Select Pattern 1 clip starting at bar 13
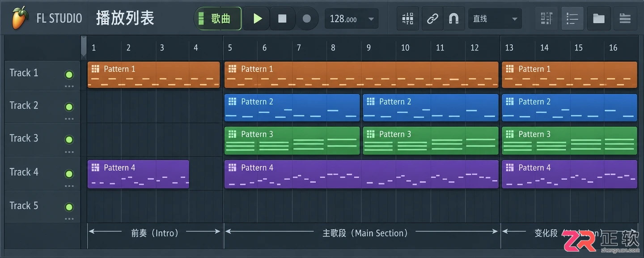Viewport: 644px width, 258px height. [569, 75]
